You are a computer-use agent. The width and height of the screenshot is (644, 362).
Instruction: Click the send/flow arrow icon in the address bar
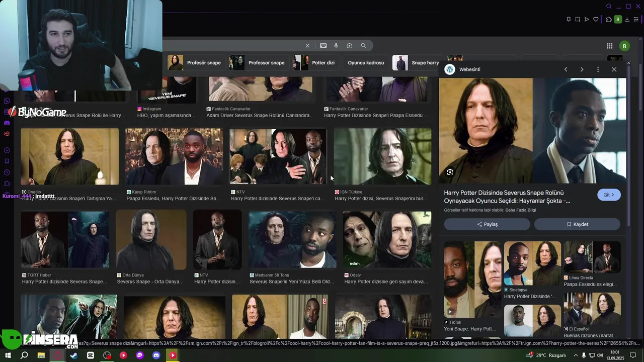pyautogui.click(x=587, y=20)
